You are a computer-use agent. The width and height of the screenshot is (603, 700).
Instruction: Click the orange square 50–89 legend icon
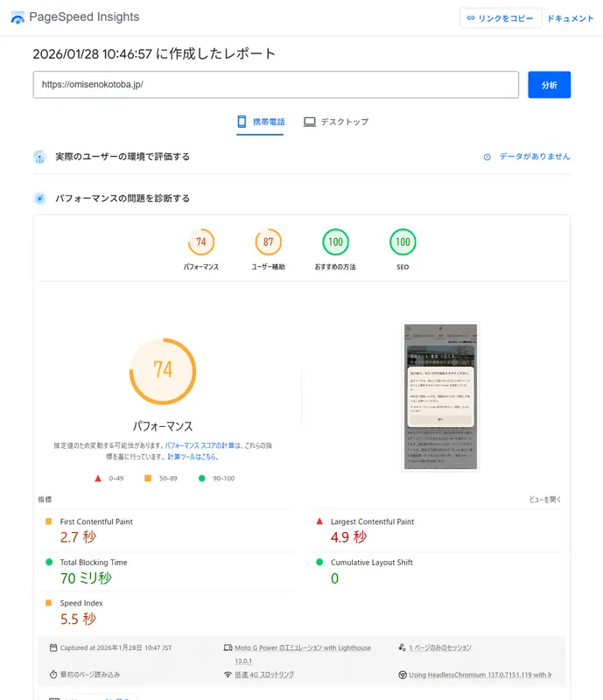coord(148,479)
